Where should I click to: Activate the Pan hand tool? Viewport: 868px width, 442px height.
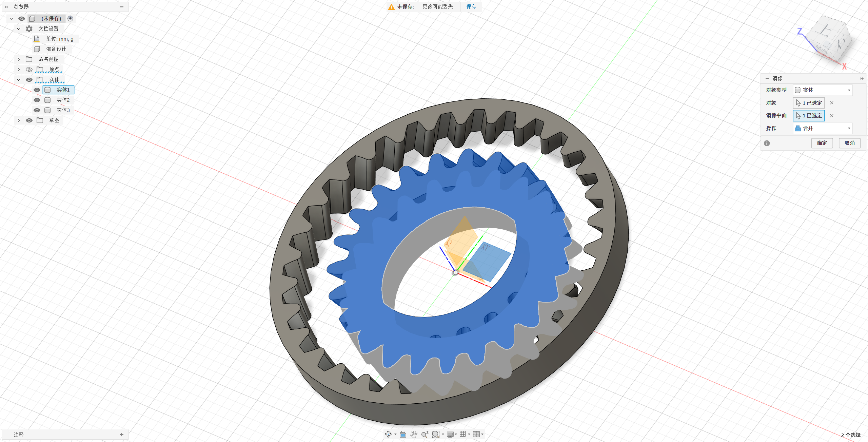[414, 434]
